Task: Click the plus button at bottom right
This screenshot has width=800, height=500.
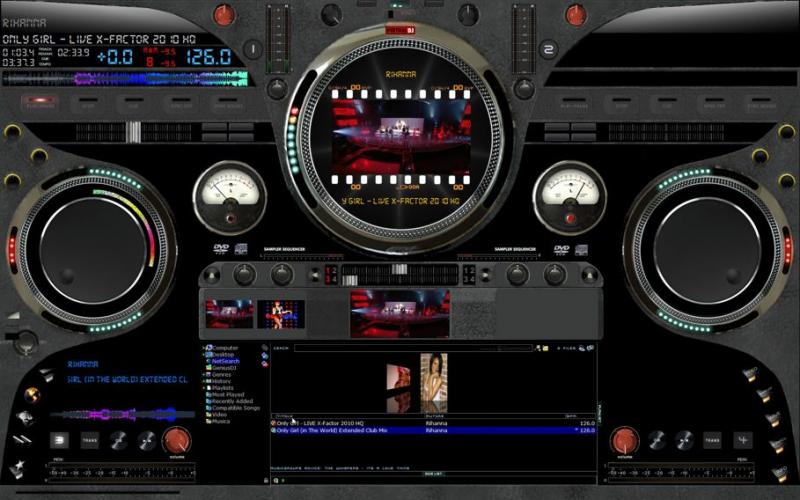Action: pos(743,440)
